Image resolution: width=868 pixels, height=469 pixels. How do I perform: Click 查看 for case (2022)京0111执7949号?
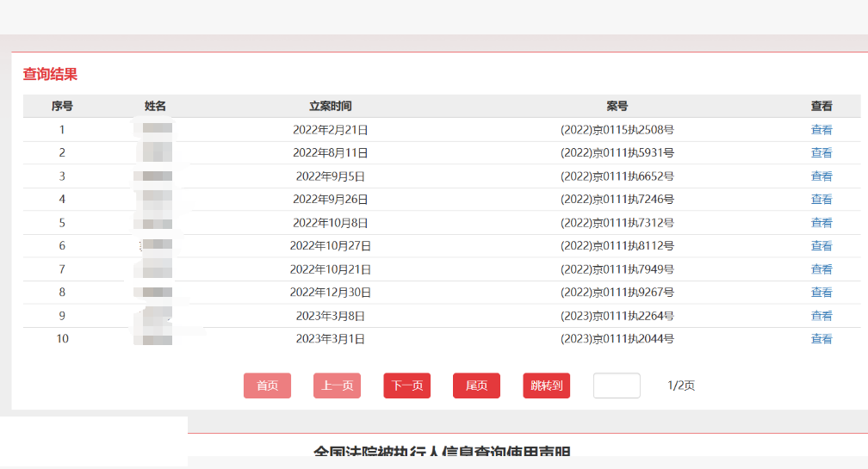click(821, 269)
